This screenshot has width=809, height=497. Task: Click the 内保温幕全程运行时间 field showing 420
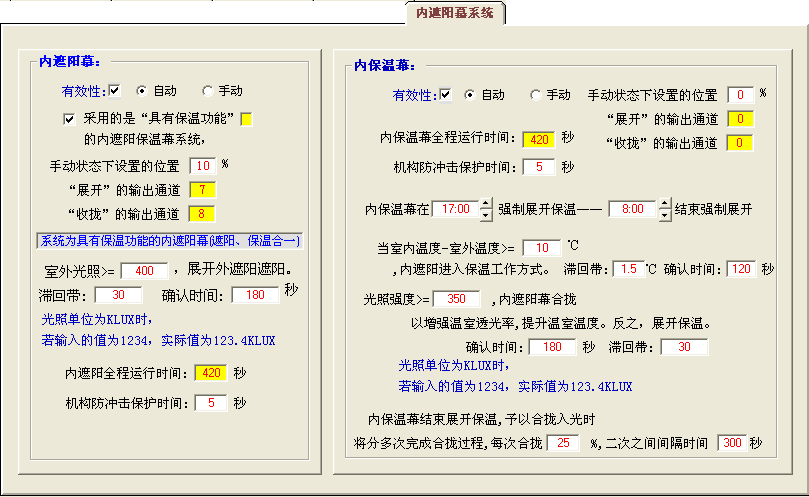(x=537, y=139)
